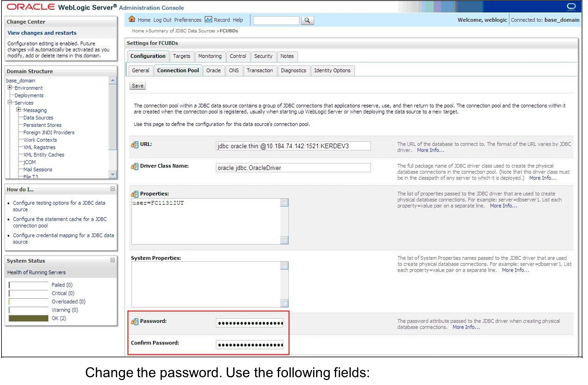
Task: Collapse the How do I panel
Action: [113, 189]
